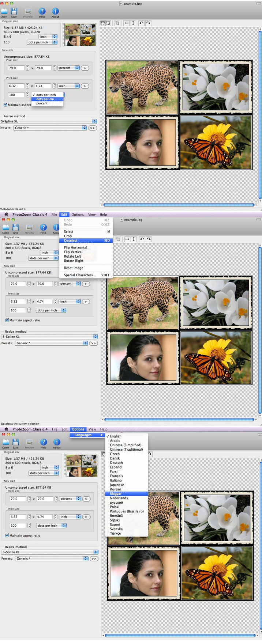Select 'percent' in the open resolution unit popup
This screenshot has width=262, height=644.
[42, 103]
